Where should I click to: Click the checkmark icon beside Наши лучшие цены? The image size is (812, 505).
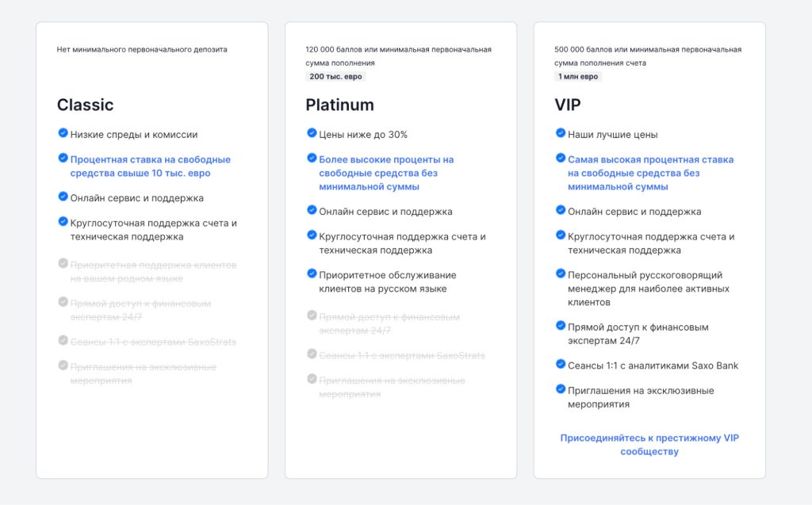561,132
